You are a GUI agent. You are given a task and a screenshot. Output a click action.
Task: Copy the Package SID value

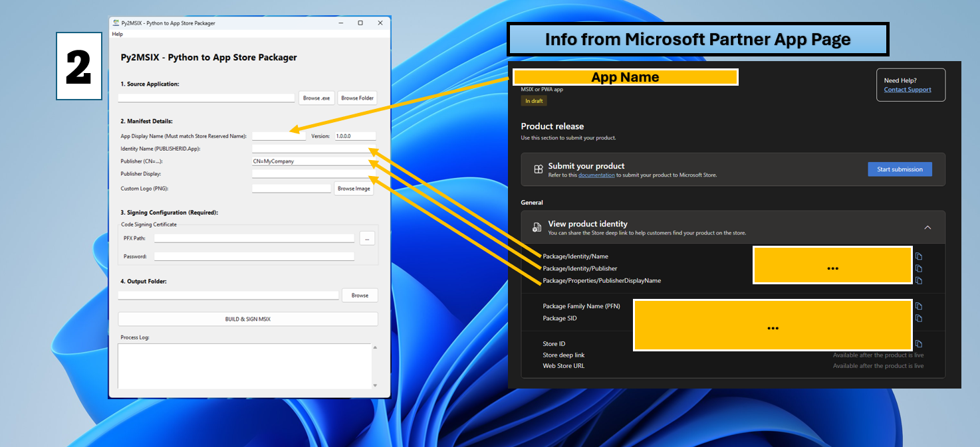coord(918,318)
